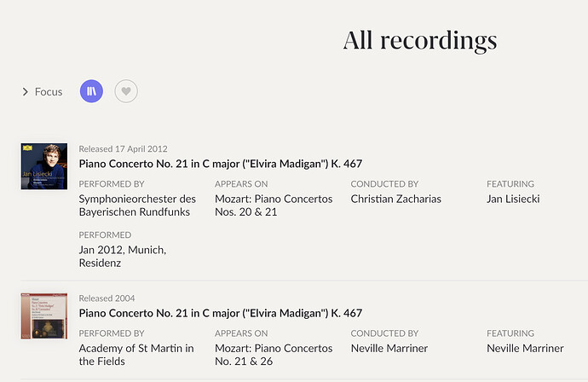Image resolution: width=588 pixels, height=382 pixels.
Task: Open album Mozart: Piano Concertos No. 21 & 26
Action: pyautogui.click(x=274, y=355)
